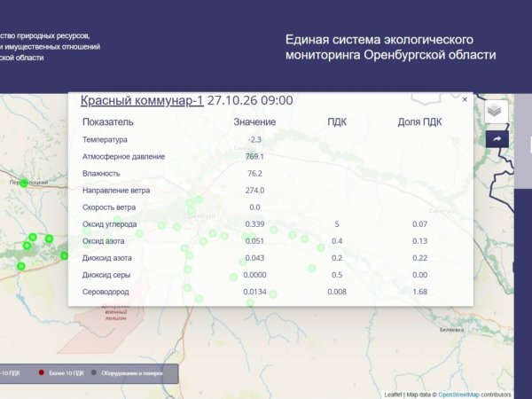Viewport: 532px width, 399px height.
Task: Click the 'Значение' column header
Action: [254, 121]
